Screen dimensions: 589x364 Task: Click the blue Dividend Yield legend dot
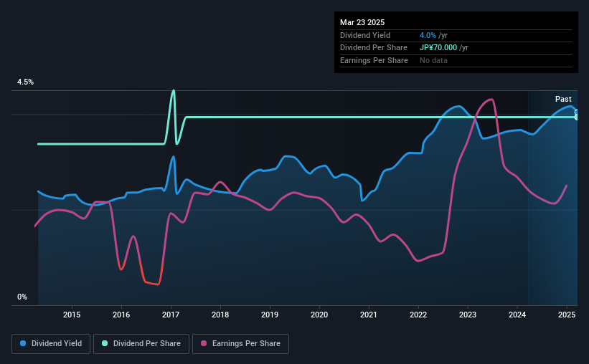coord(23,343)
